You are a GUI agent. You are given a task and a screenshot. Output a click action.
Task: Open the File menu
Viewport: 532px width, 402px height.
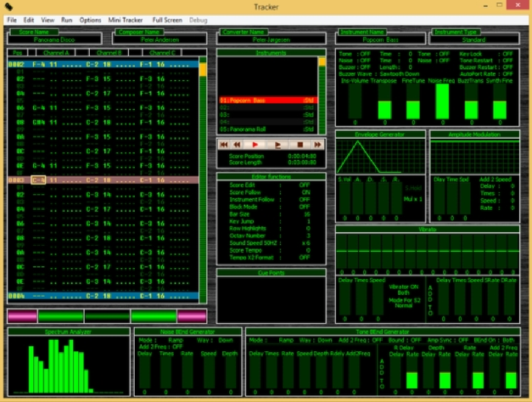[x=12, y=20]
